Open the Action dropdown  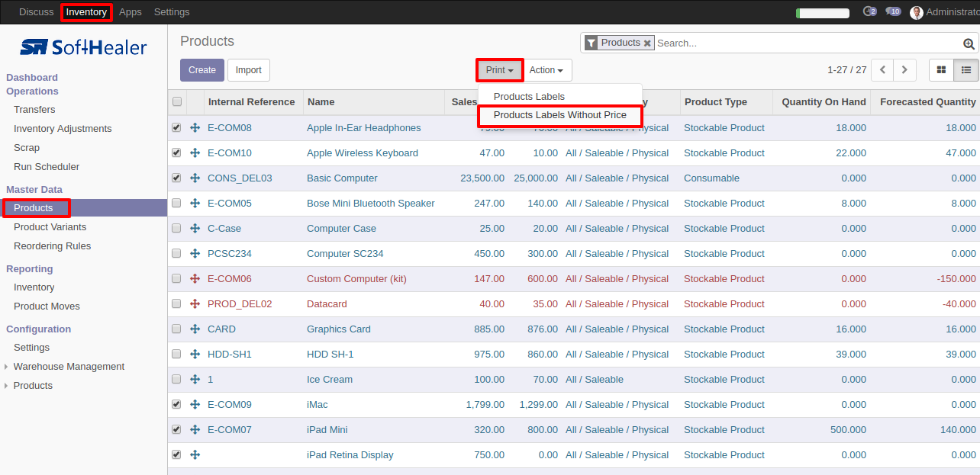coord(546,70)
